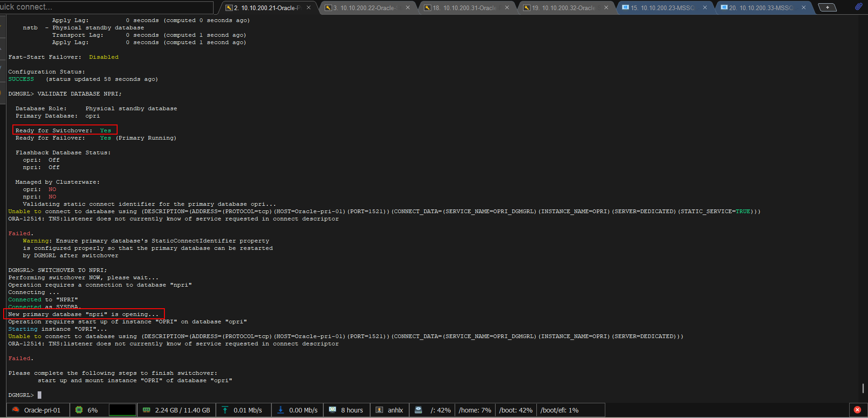Close the 10.10.200.21-Oracle tab
Screen dimensions: 868x418
pos(309,7)
